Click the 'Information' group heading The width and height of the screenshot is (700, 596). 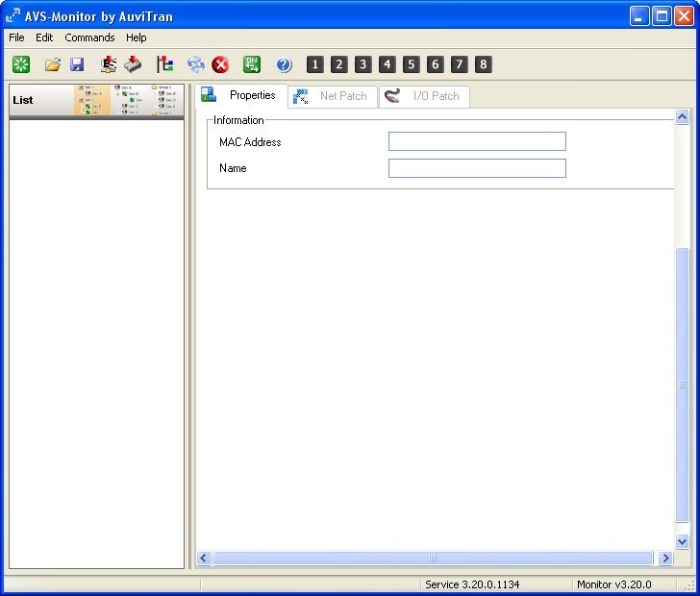238,120
